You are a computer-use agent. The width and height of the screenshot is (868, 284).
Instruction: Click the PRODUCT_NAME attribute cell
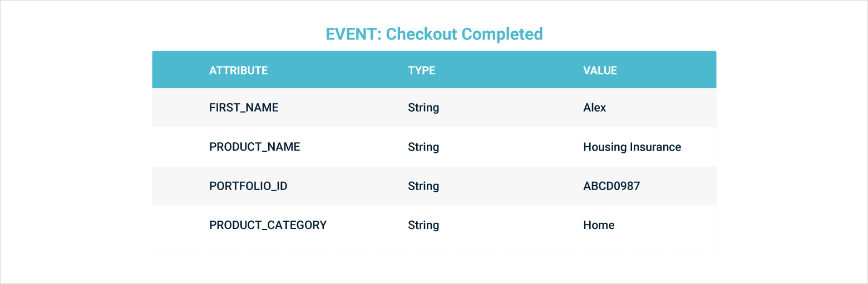click(x=254, y=147)
